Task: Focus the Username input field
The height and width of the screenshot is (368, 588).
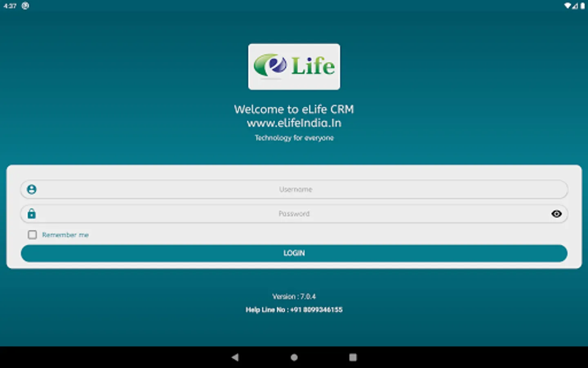Action: [294, 189]
